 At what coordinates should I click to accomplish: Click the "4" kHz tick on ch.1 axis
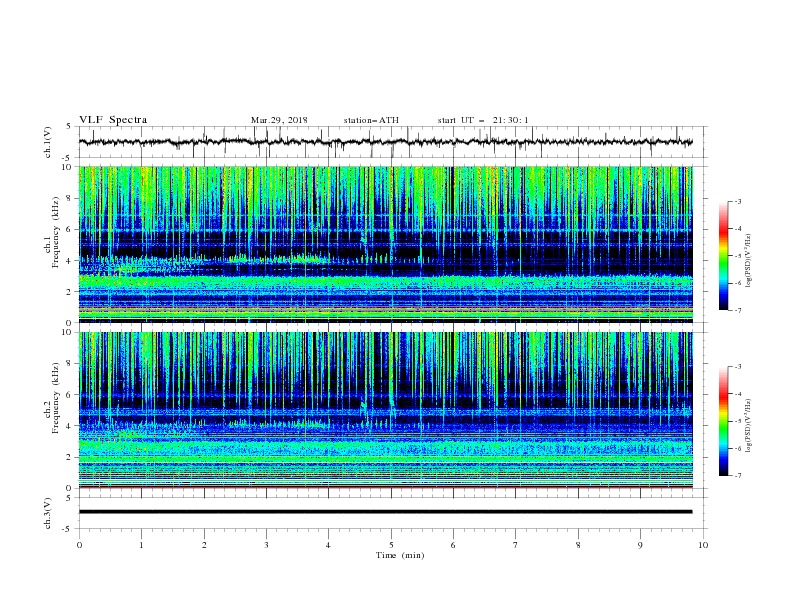70,261
